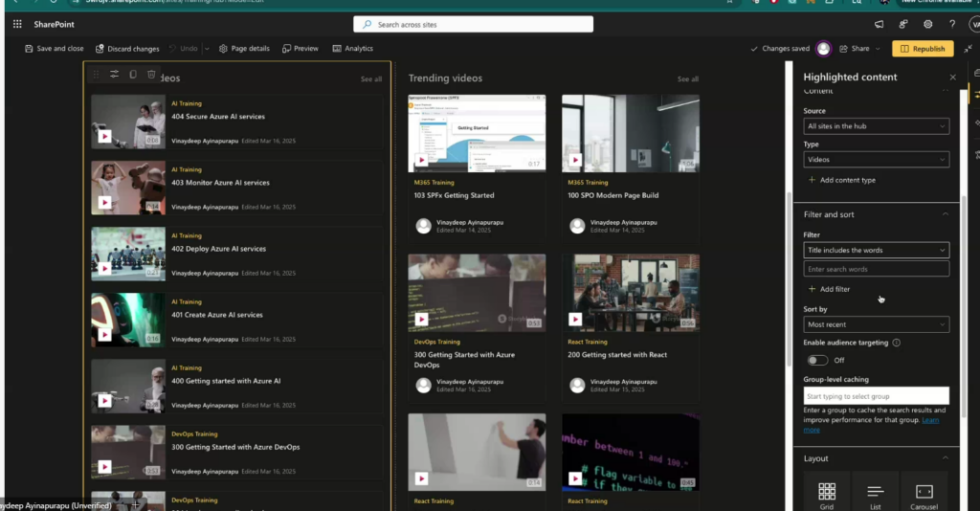Screen dimensions: 980x511
Task: Click the network icon next to megaphone
Action: (x=903, y=24)
